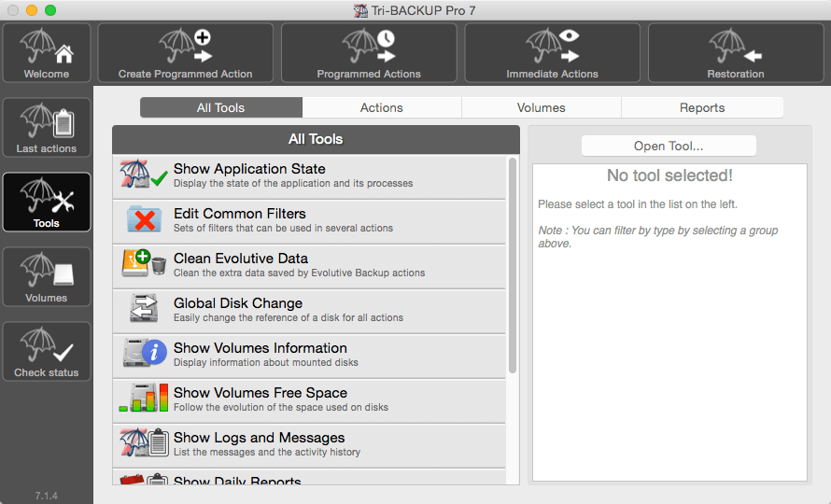Click Show Logs and Messages clipboard icon
Image resolution: width=831 pixels, height=504 pixels.
pos(144,442)
